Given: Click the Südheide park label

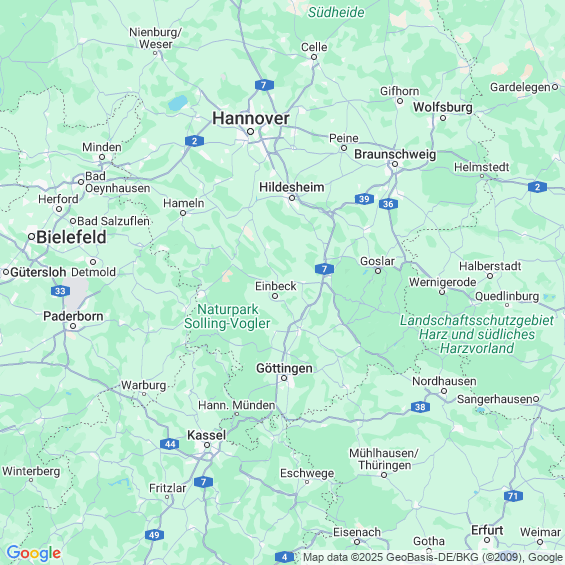Looking at the screenshot, I should click(336, 12).
